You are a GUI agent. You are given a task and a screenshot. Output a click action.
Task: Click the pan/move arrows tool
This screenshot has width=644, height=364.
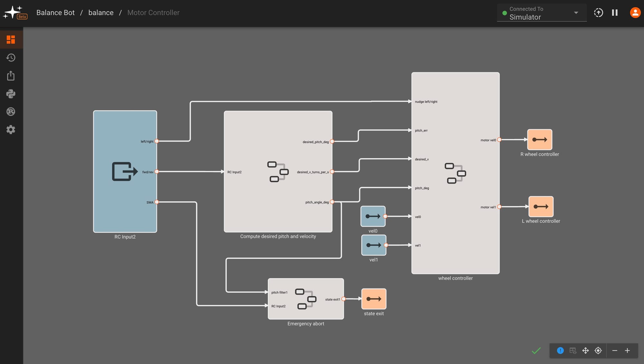click(585, 350)
